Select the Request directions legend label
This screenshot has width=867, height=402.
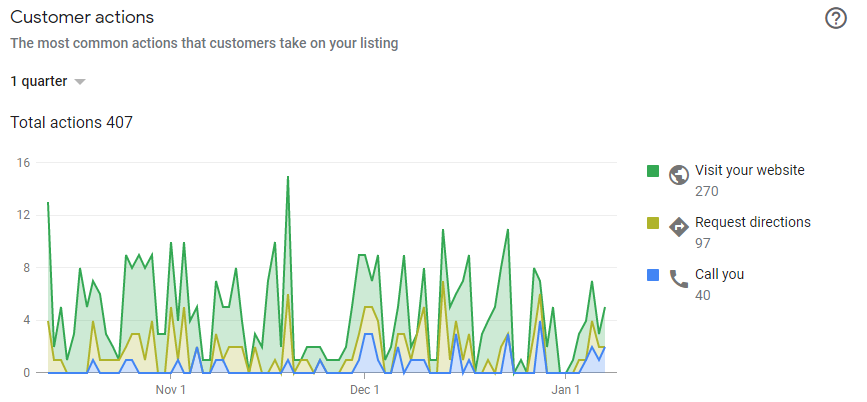coord(753,222)
